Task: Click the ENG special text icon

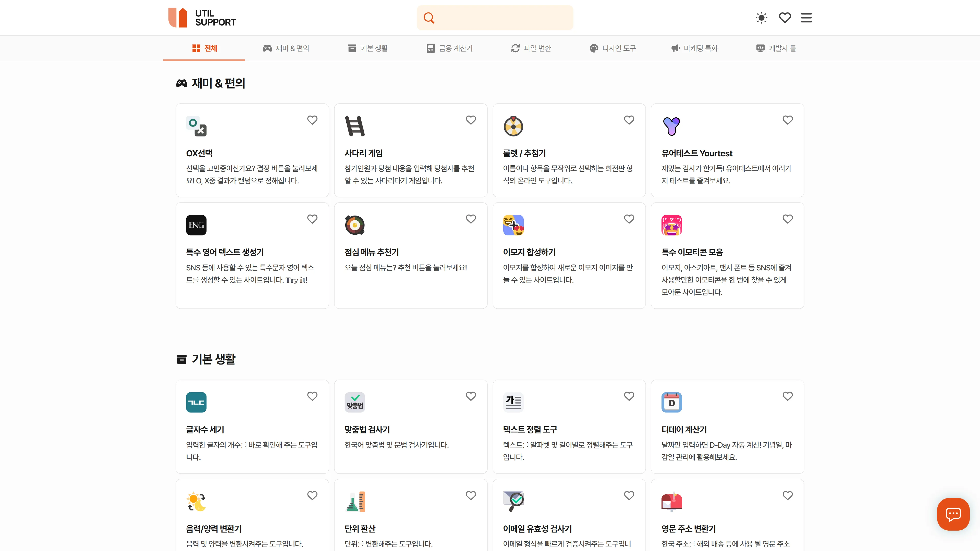Action: pos(196,225)
